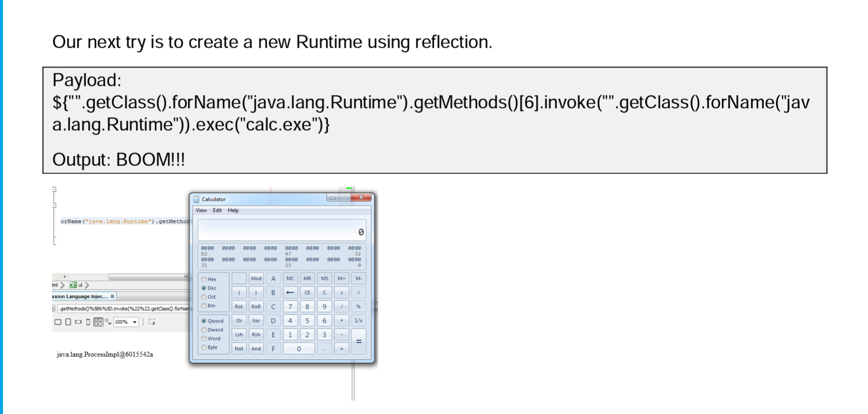
Task: Switch to Bin number base
Action: pyautogui.click(x=204, y=306)
